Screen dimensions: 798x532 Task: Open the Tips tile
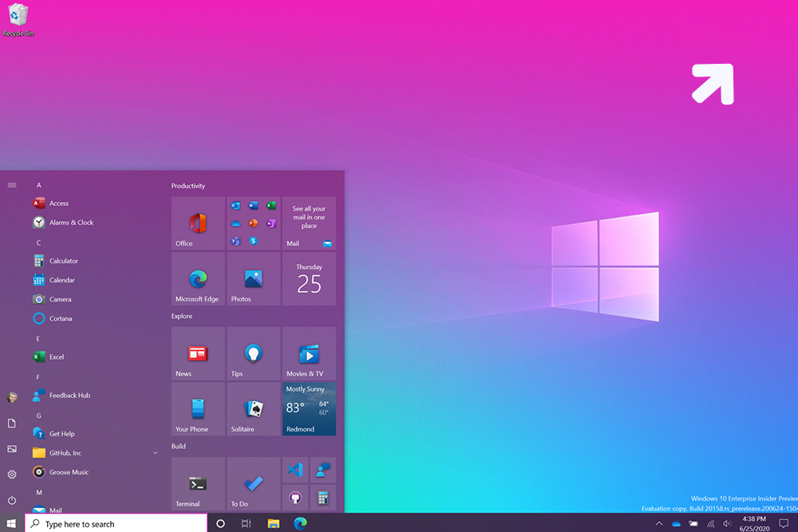[254, 353]
